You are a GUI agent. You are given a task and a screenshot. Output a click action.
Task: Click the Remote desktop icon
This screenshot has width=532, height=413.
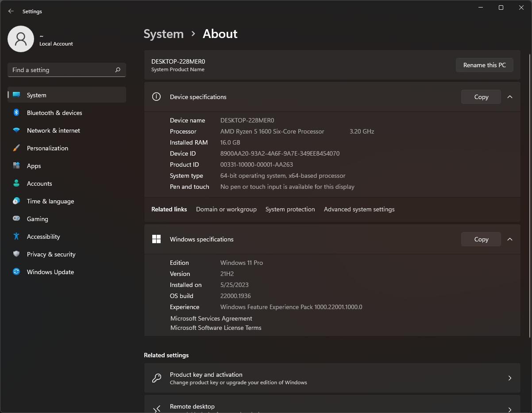click(x=157, y=409)
